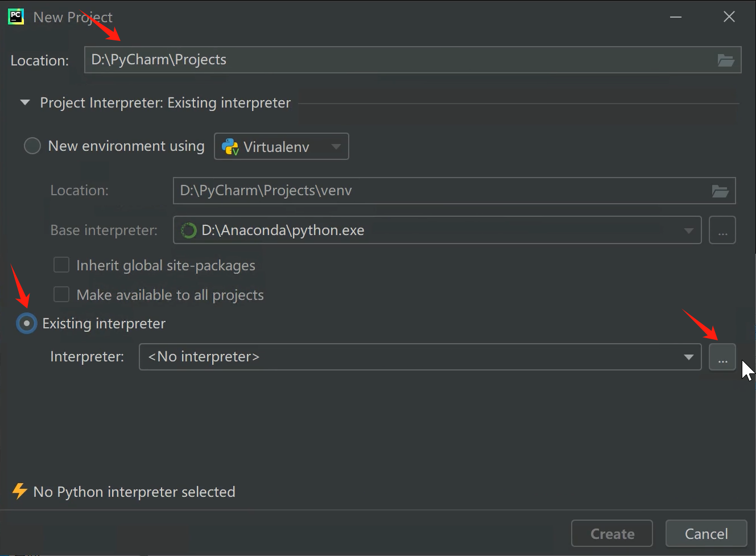
Task: Click the yellow warning lightning icon
Action: tap(19, 491)
